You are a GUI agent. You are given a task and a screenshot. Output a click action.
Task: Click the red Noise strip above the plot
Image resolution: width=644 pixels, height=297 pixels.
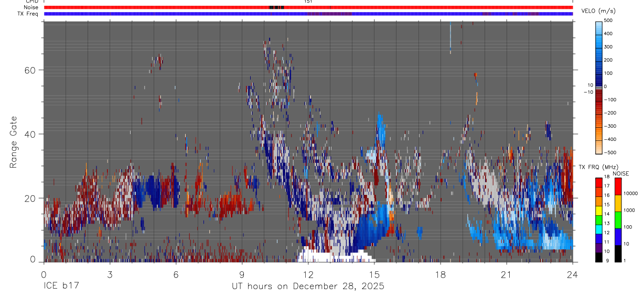[308, 7]
